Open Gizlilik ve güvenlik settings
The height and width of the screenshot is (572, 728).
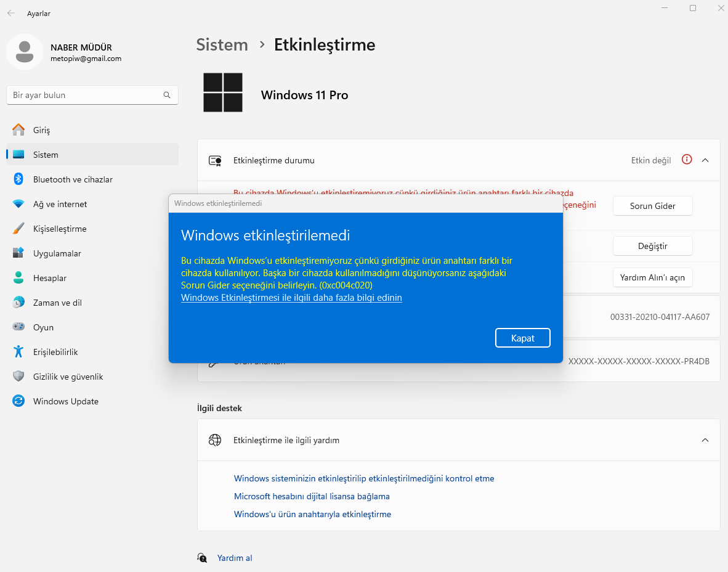coord(92,376)
